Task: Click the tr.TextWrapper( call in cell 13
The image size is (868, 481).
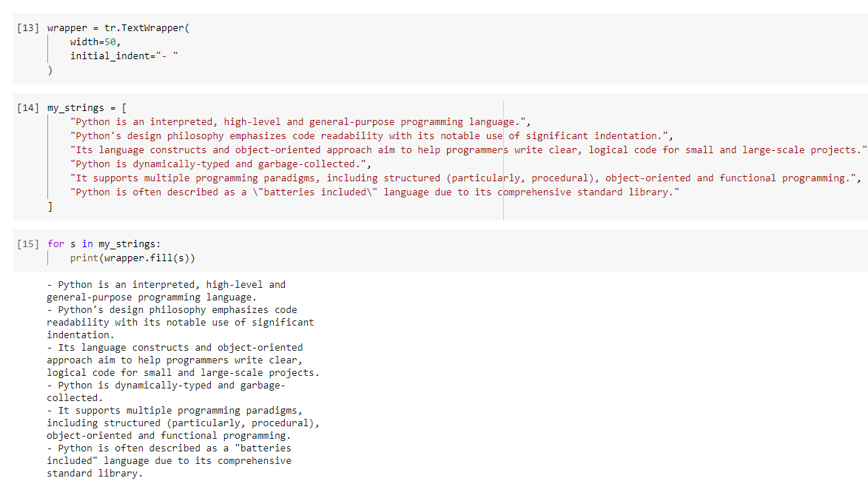Action: point(147,27)
